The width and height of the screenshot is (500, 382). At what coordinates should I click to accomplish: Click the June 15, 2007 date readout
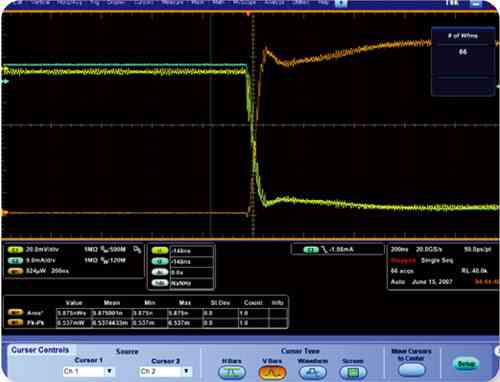(432, 282)
